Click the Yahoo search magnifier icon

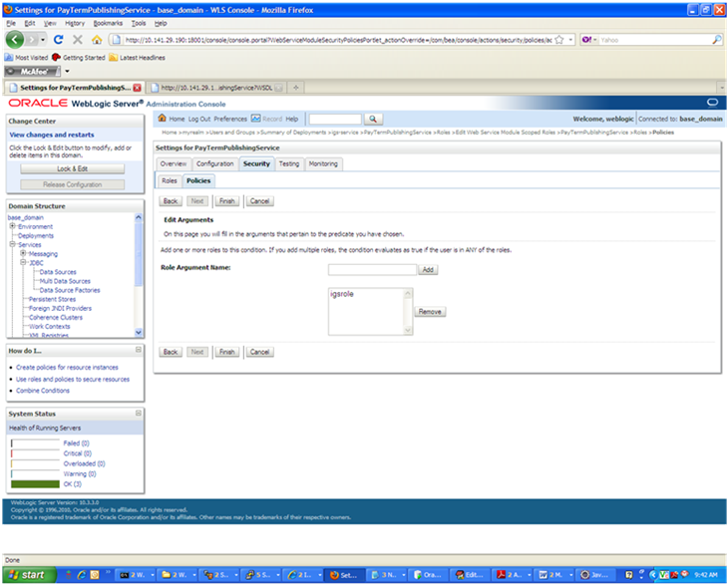click(x=717, y=40)
